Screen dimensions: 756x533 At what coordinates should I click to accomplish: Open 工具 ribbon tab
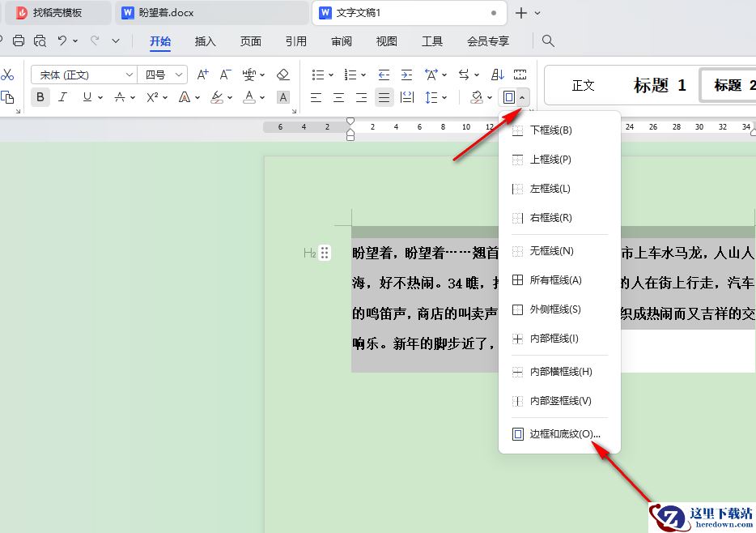pyautogui.click(x=432, y=41)
